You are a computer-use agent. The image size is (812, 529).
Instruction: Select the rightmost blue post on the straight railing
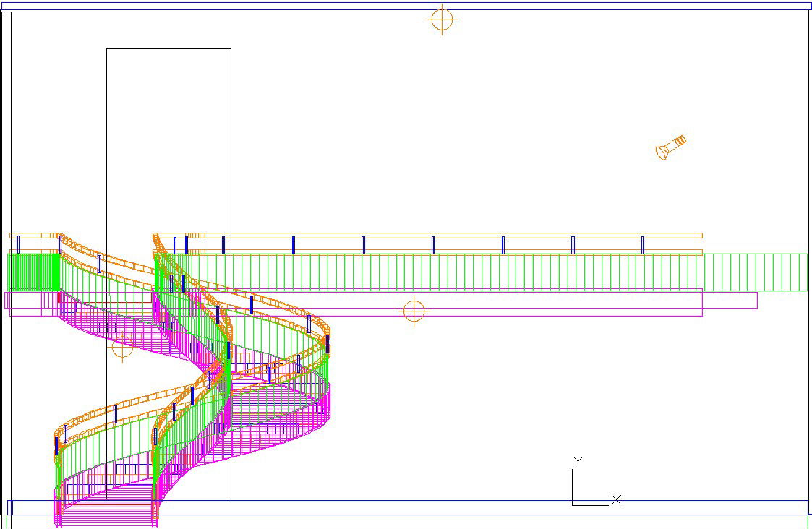coord(642,245)
